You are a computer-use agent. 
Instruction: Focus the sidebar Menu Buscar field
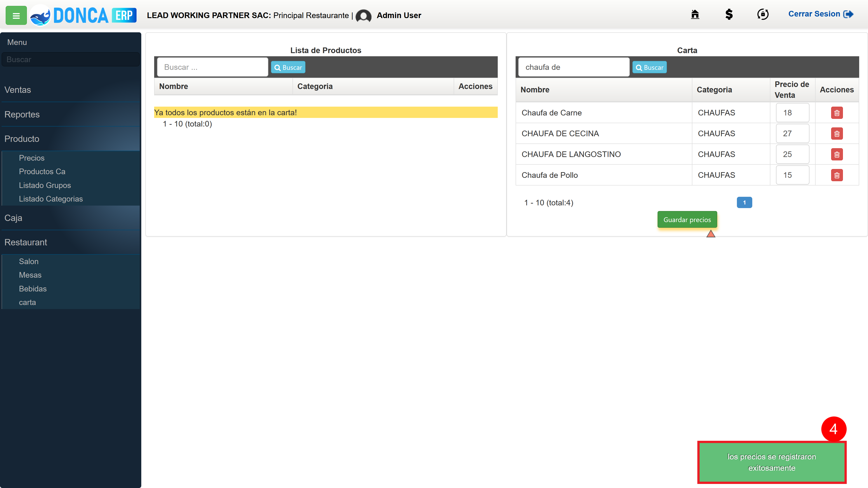click(71, 59)
